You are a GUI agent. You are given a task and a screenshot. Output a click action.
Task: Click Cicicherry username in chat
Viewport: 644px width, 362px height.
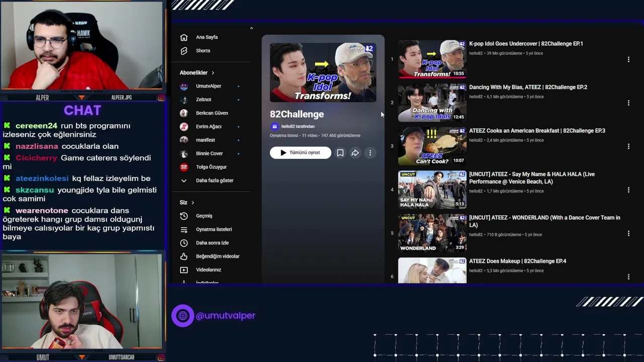(x=36, y=158)
